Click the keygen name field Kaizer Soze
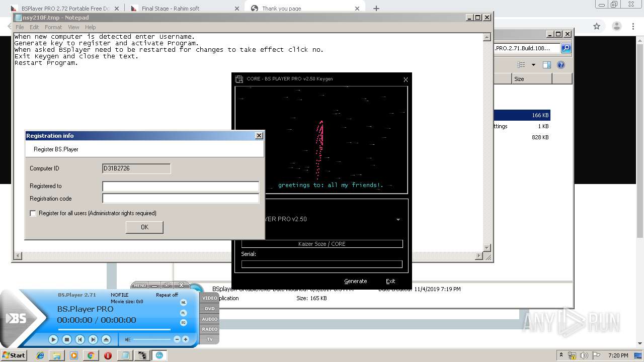Viewport: 644px width, 362px height. click(322, 244)
